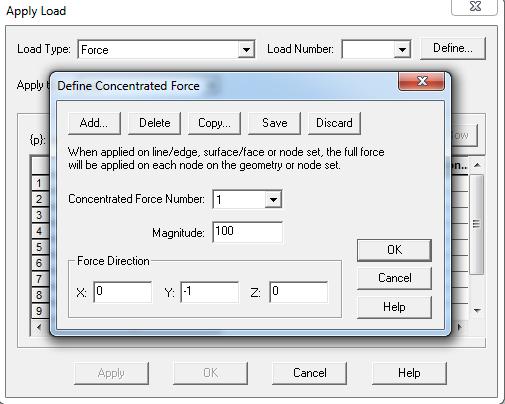Close the Define Concentrated Force dialog

pyautogui.click(x=421, y=81)
